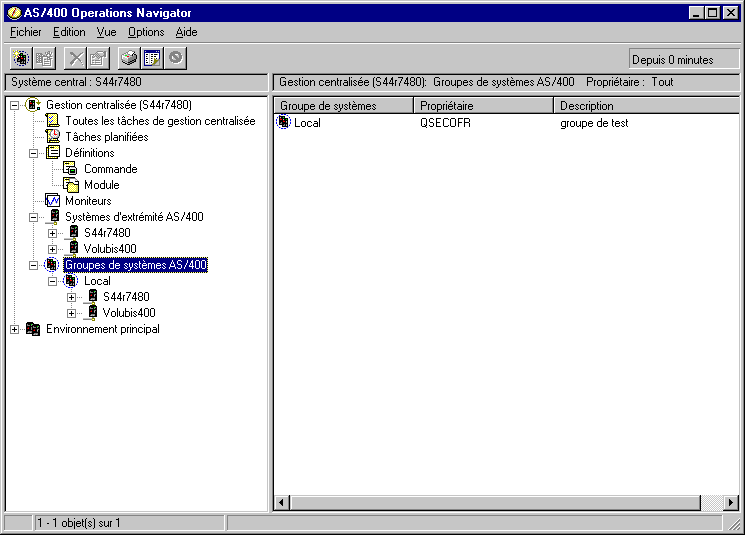The height and width of the screenshot is (535, 745).
Task: Open the Edition menu
Action: click(69, 32)
